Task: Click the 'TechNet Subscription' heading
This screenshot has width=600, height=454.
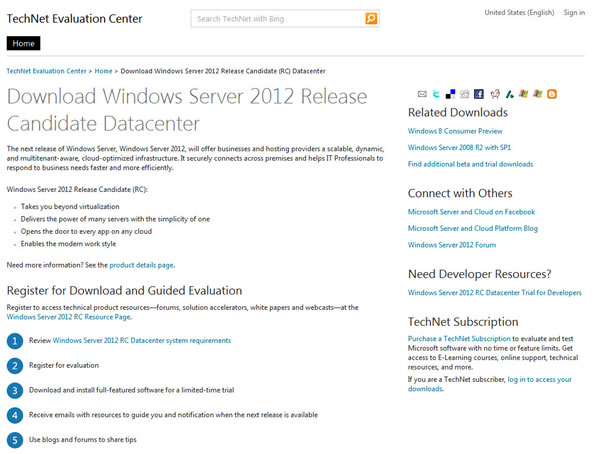Action: coord(463,322)
